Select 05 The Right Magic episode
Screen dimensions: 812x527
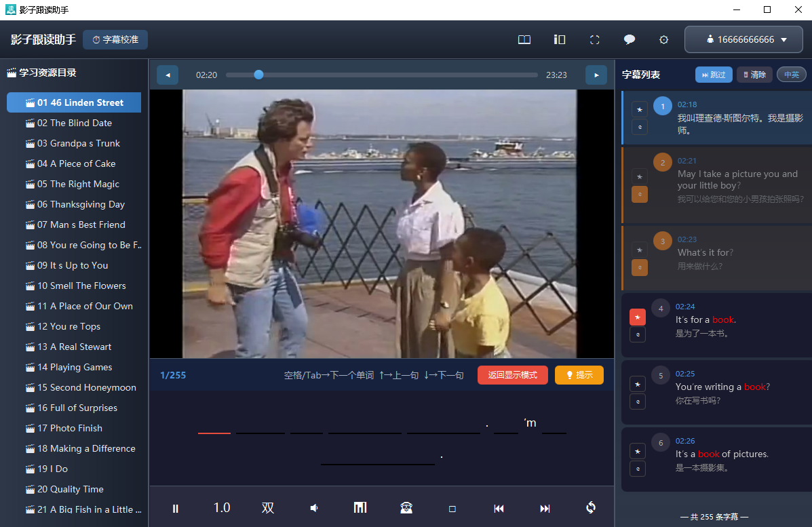[x=78, y=184]
